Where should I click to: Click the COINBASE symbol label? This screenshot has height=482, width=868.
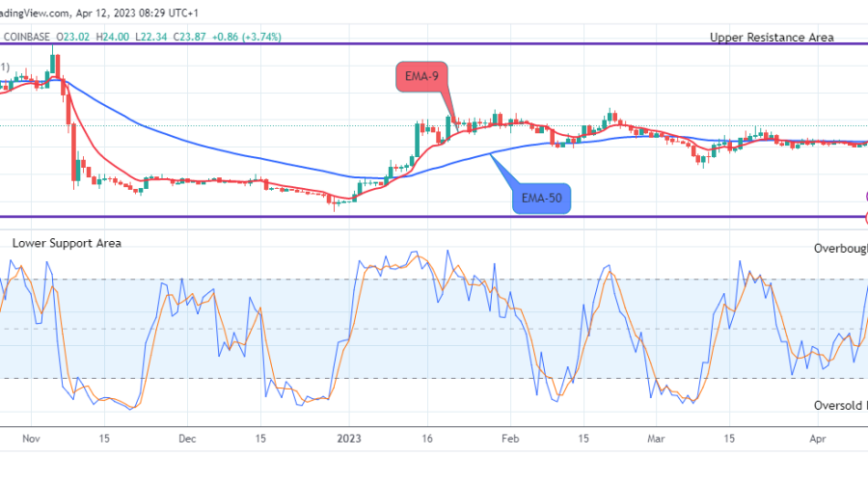tap(27, 37)
